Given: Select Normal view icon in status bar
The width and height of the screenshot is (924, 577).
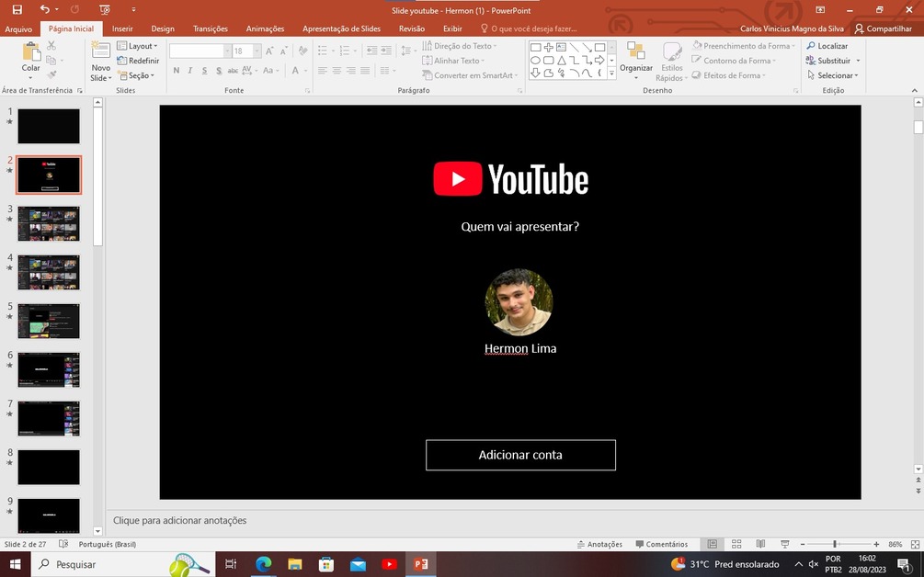Looking at the screenshot, I should pos(713,544).
